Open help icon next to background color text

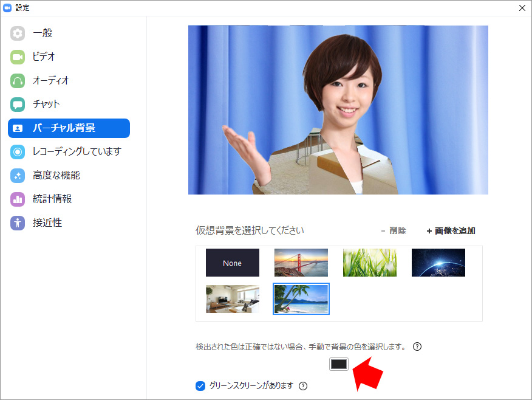[417, 347]
